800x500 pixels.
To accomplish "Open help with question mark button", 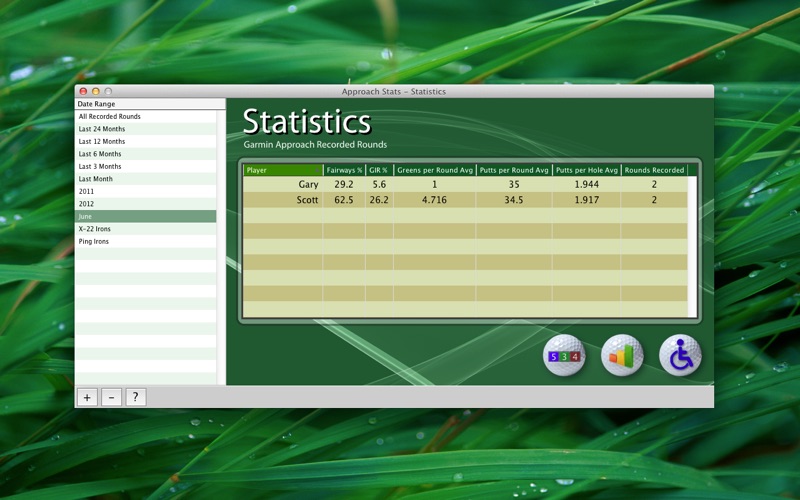I will pos(136,397).
